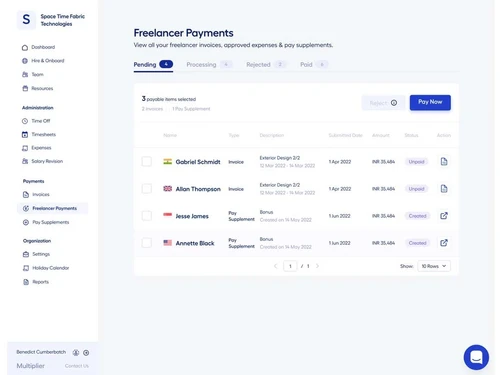Viewport: 500px width, 375px height.
Task: Open the Expenses sidebar icon
Action: [25, 148]
